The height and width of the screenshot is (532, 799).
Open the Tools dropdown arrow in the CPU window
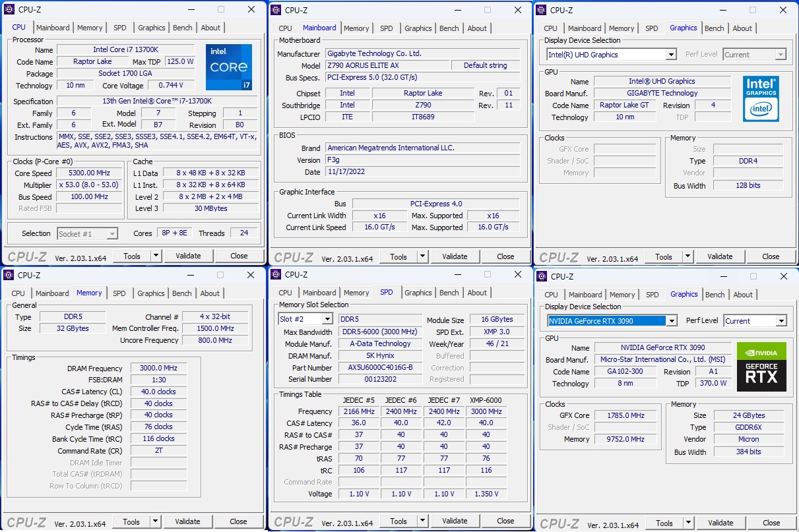(x=156, y=256)
